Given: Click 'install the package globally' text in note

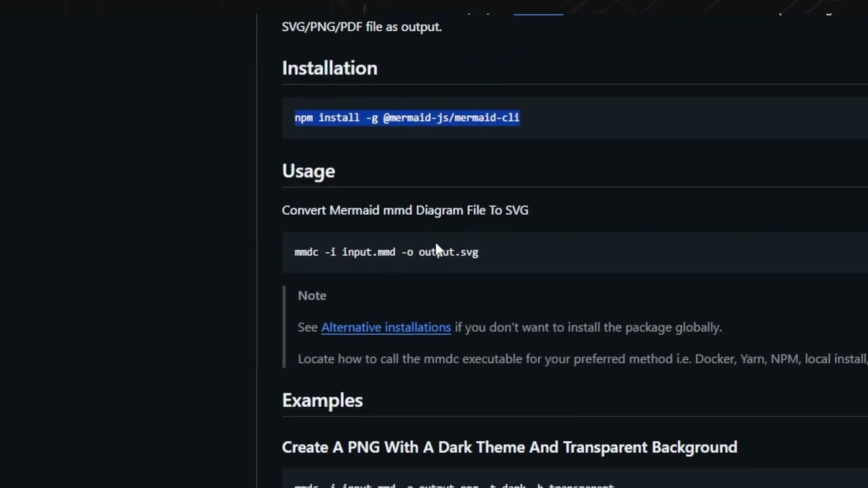Looking at the screenshot, I should tap(644, 327).
